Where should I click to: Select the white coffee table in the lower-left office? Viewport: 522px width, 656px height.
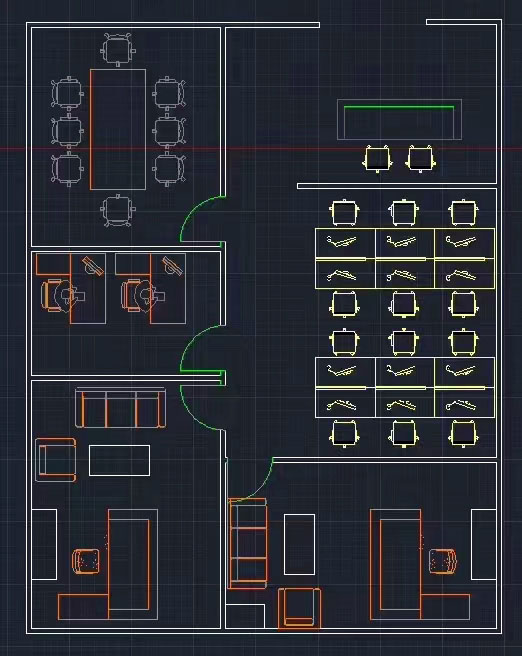[119, 461]
